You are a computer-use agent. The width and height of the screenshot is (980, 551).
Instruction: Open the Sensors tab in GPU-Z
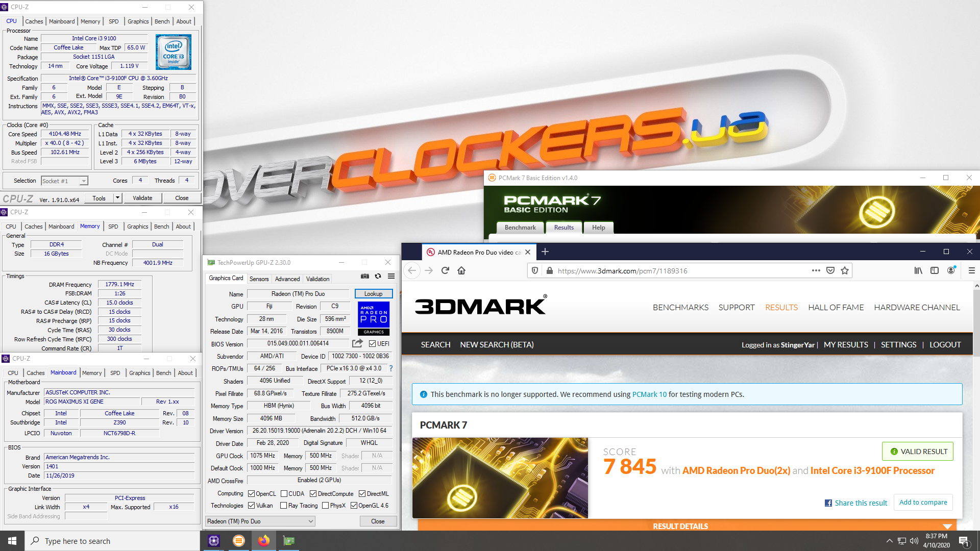tap(259, 279)
